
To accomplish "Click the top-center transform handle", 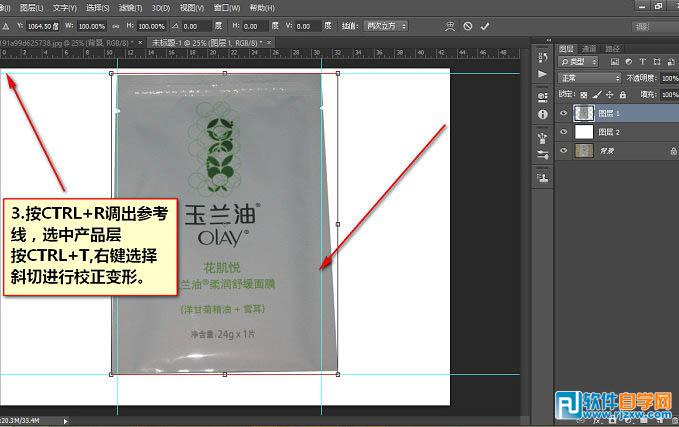I will coord(225,73).
